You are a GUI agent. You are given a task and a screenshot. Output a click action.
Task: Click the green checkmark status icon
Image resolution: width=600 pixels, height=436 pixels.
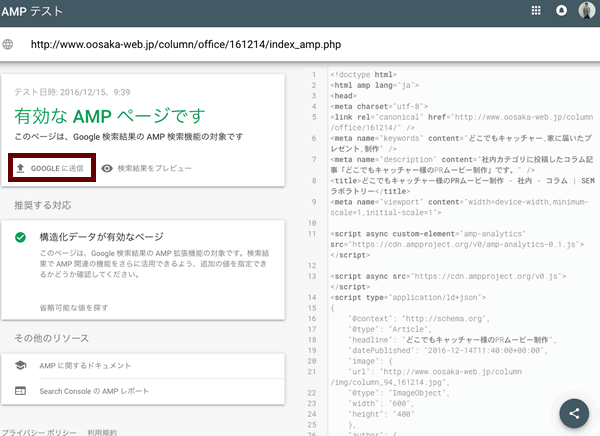[20, 238]
